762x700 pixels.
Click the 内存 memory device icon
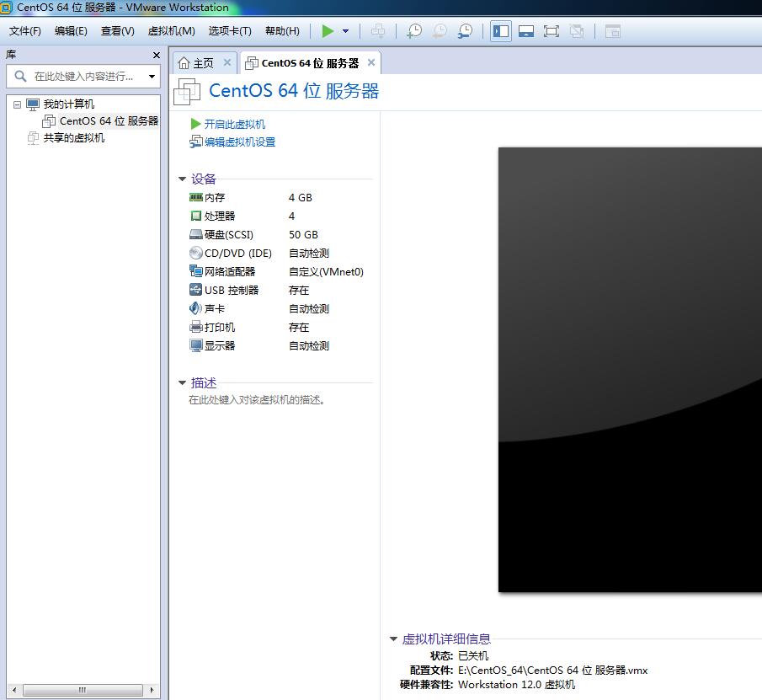coord(196,197)
